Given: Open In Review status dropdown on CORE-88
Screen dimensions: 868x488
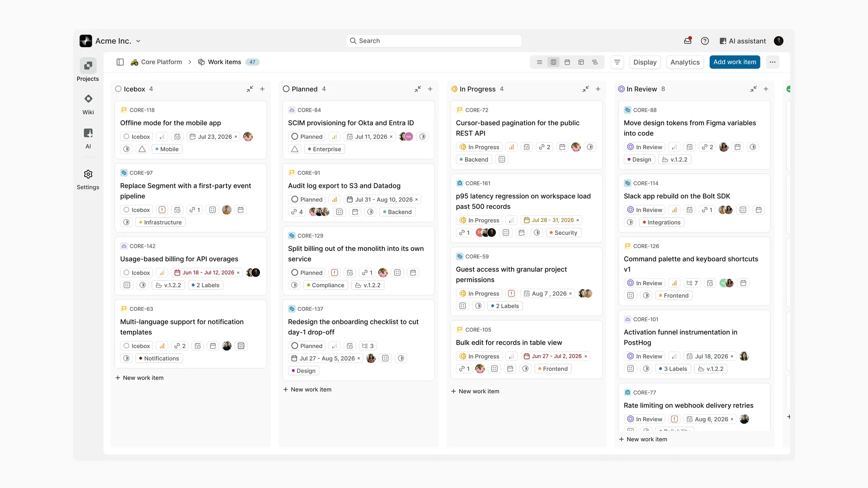Looking at the screenshot, I should (x=645, y=147).
